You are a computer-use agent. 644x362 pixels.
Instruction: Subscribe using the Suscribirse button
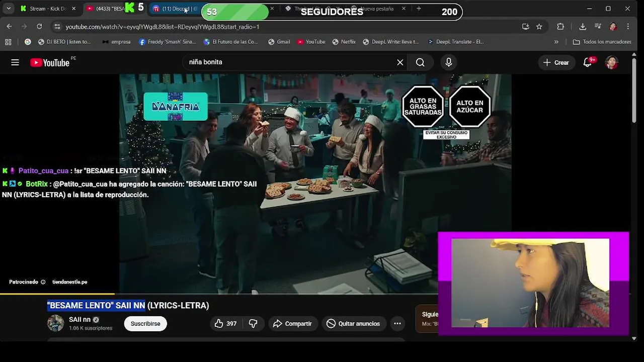tap(145, 324)
